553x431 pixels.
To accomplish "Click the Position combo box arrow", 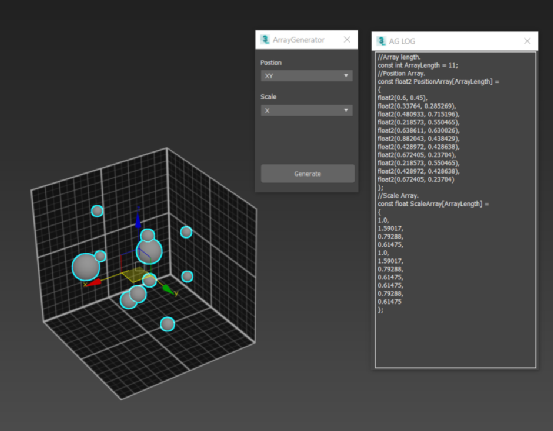I will [346, 75].
